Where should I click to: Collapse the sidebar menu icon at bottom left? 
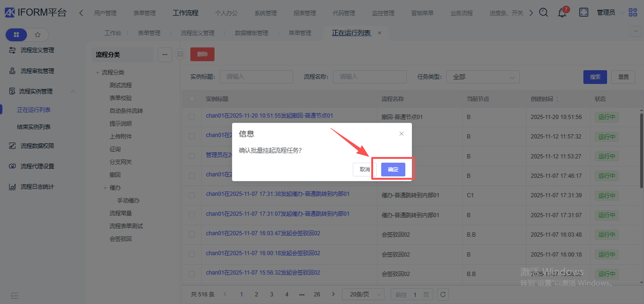point(15,295)
